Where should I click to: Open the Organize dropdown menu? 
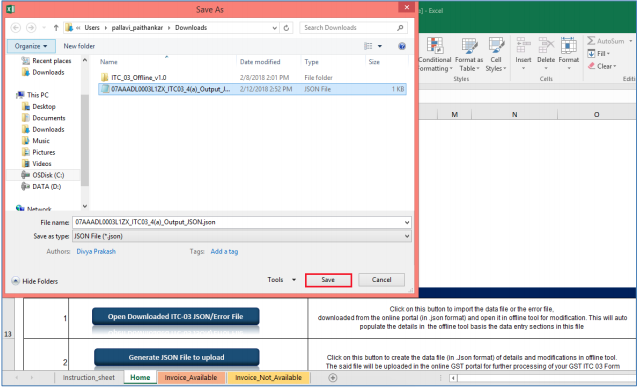pos(31,46)
